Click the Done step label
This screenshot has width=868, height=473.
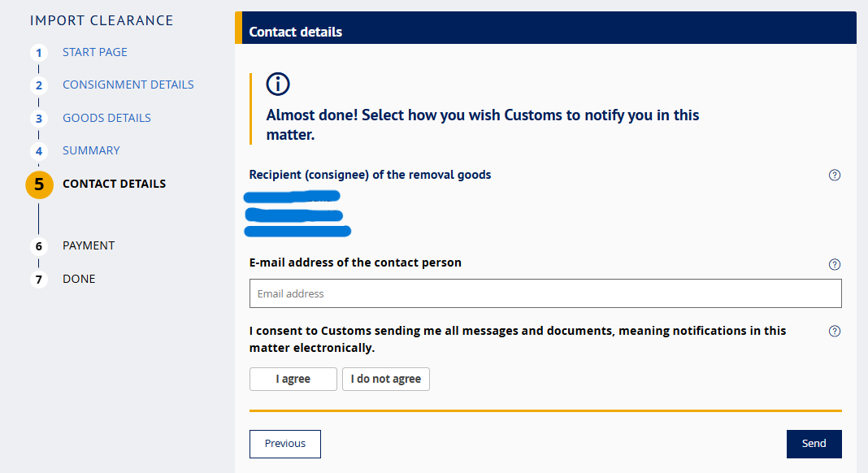(x=79, y=279)
